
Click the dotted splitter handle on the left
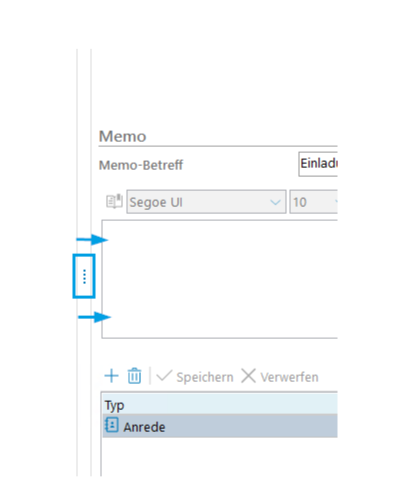(x=84, y=276)
